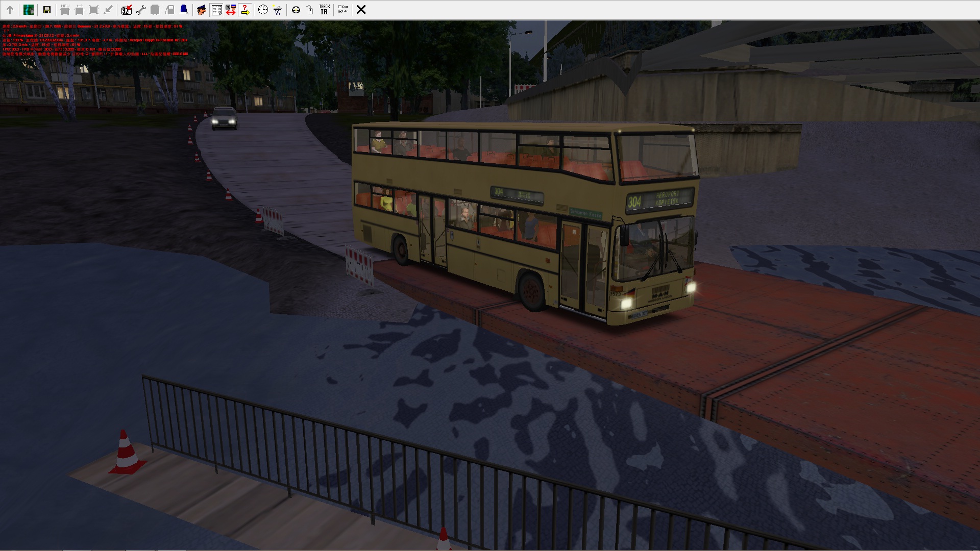Screen dimensions: 980x551
Task: Uncheck the lower small checkbox in toolbar
Action: point(339,11)
